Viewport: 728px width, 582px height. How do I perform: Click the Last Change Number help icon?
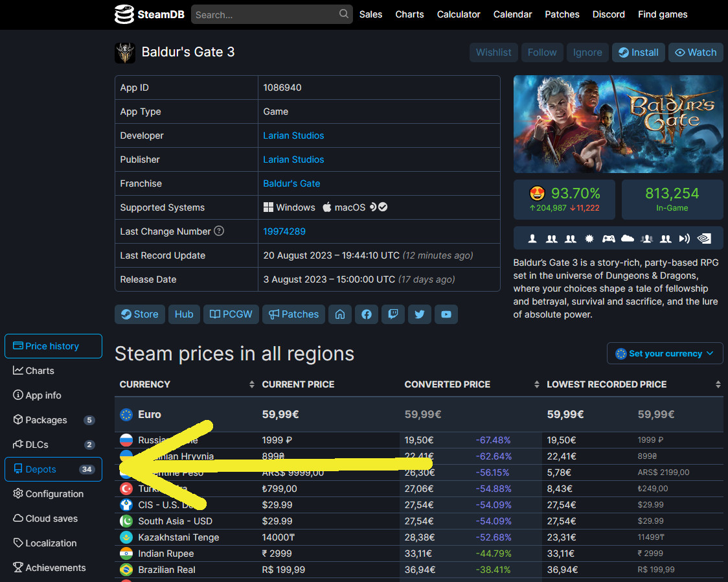point(219,231)
